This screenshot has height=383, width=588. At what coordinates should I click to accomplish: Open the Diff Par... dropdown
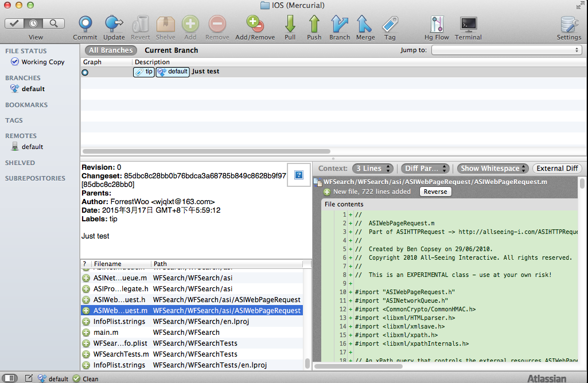point(425,169)
